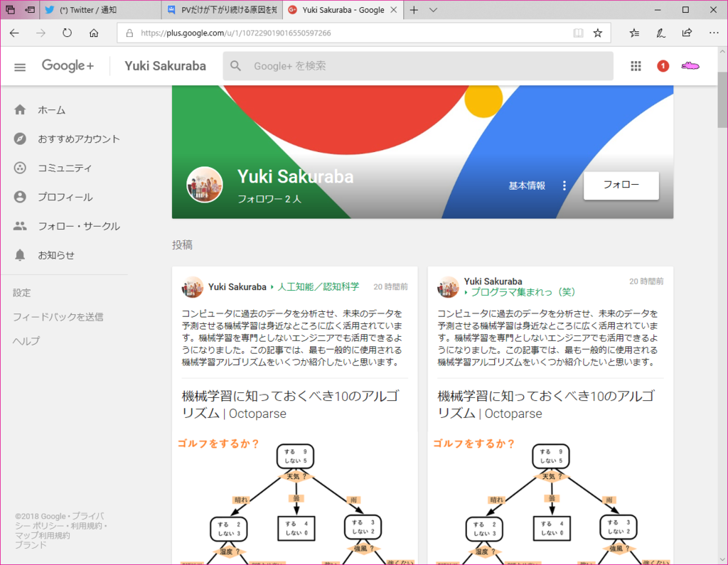728x565 pixels.
Task: Open left post decision tree image
Action: tap(295, 499)
